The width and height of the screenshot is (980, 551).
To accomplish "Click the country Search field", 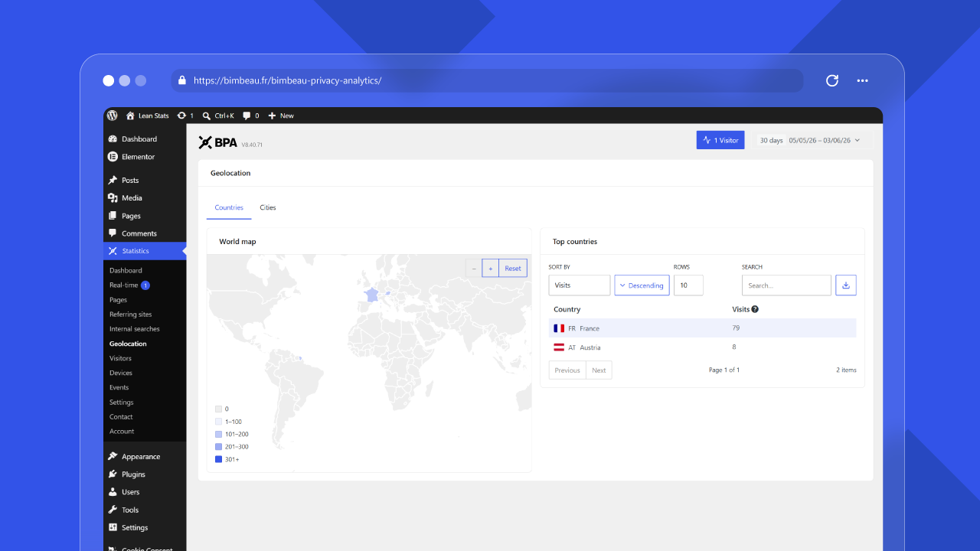I will coord(786,285).
